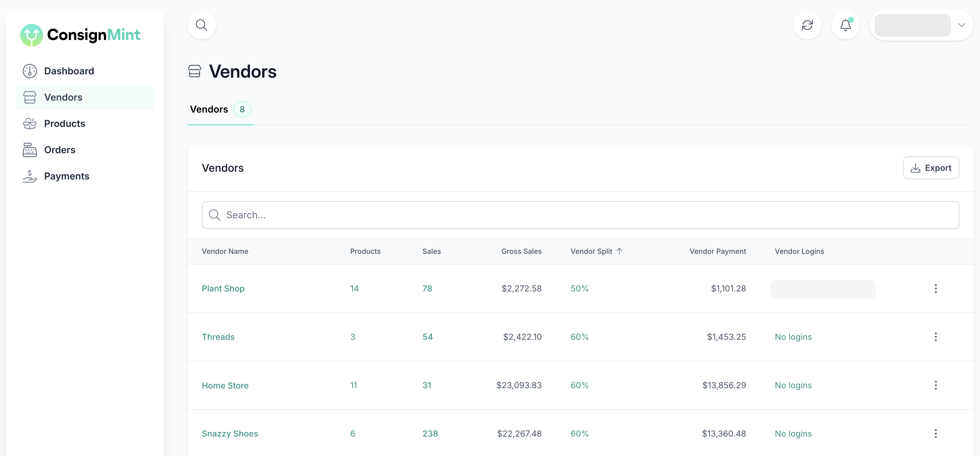Select the Vendors tab with count 8
This screenshot has height=456, width=980.
(x=220, y=110)
